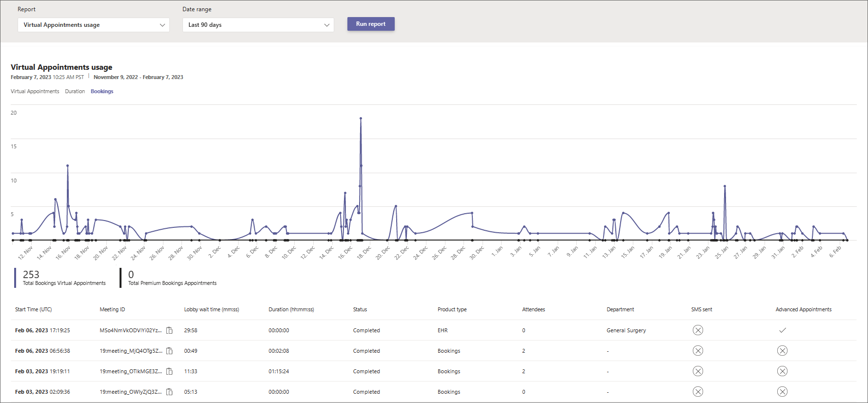Click SMS sent X icon in Feb 06 06:56:38 row
Viewport: 868px width, 403px height.
point(698,351)
